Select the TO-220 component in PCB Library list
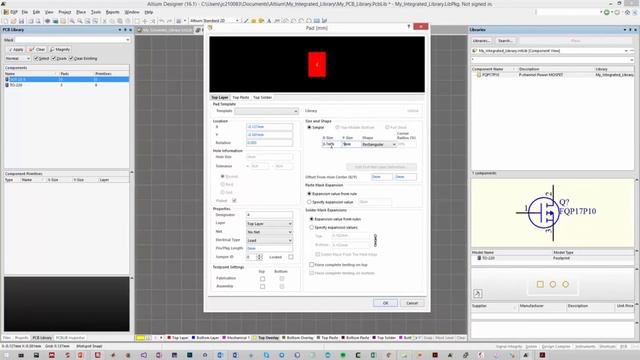The image size is (640, 360). click(x=67, y=85)
